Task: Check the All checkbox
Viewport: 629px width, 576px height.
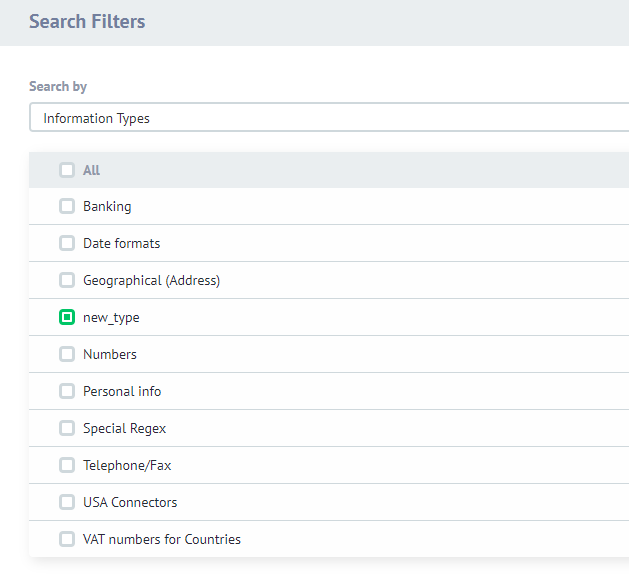Action: [x=67, y=170]
